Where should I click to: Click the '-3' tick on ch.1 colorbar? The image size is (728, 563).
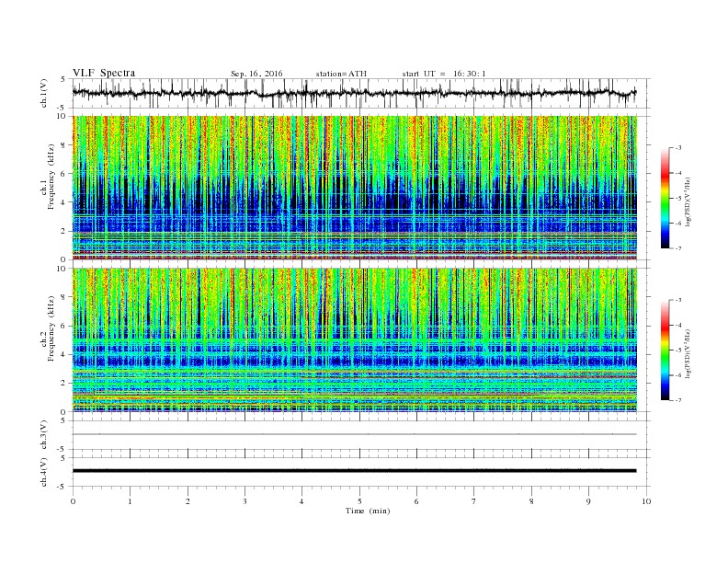tap(677, 148)
